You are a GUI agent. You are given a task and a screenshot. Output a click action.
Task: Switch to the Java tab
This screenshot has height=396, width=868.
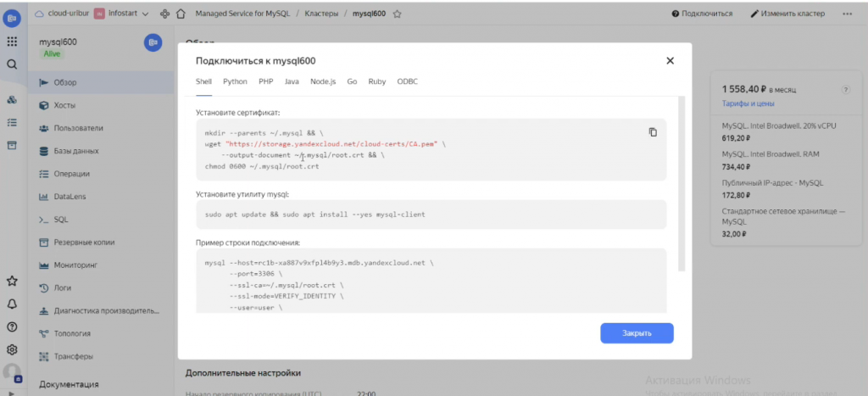pyautogui.click(x=292, y=81)
